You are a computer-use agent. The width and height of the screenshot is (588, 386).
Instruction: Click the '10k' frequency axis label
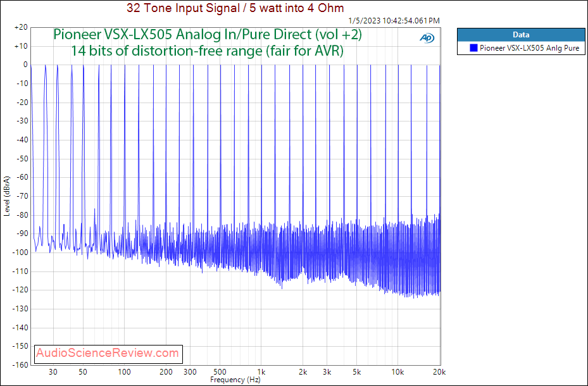click(x=398, y=372)
